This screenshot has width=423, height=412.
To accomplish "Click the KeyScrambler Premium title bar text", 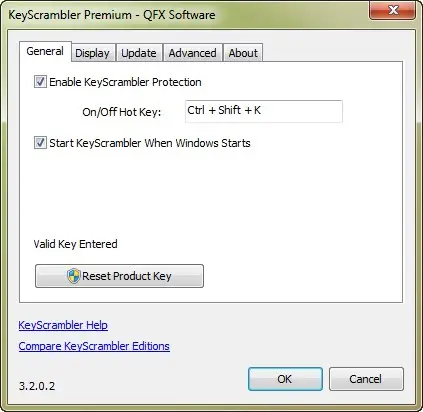I will pos(111,15).
